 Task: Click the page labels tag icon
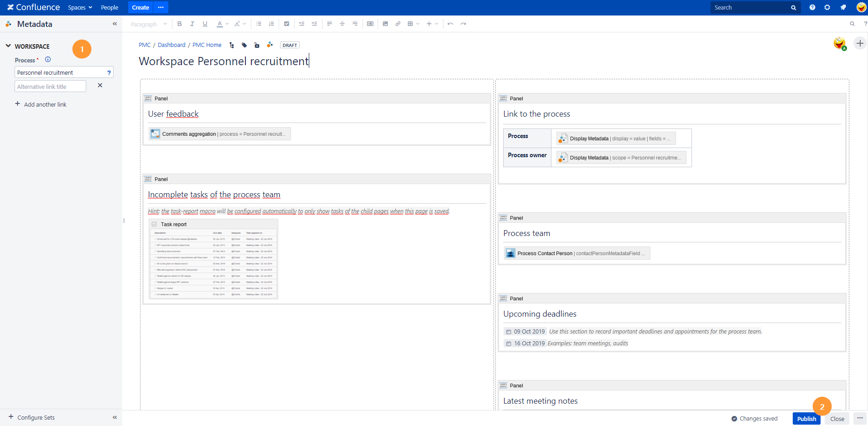click(244, 45)
